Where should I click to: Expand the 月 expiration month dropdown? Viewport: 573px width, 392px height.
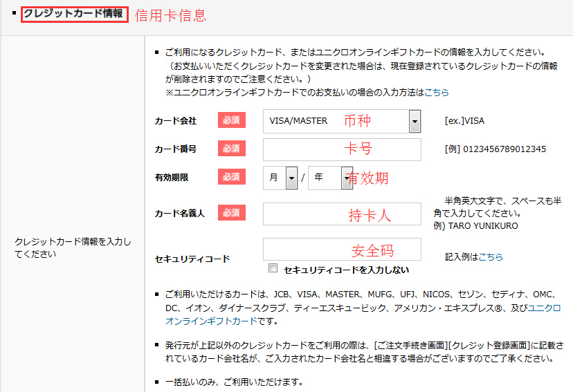click(x=281, y=178)
